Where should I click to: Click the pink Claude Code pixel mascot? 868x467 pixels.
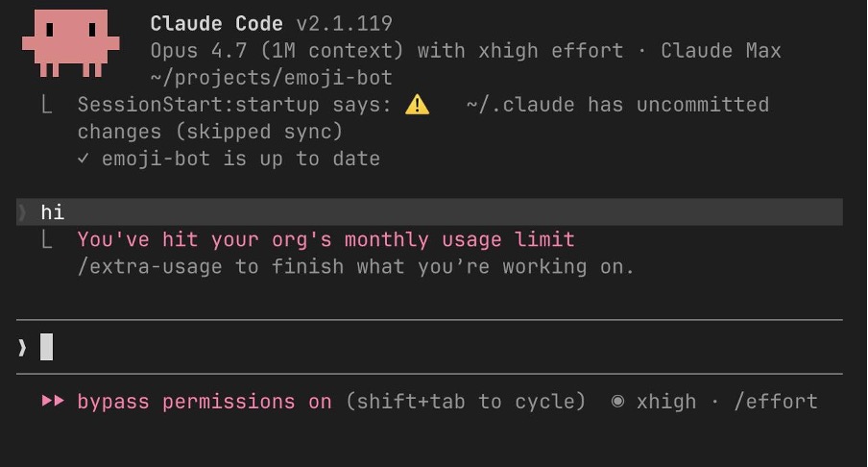tap(70, 43)
